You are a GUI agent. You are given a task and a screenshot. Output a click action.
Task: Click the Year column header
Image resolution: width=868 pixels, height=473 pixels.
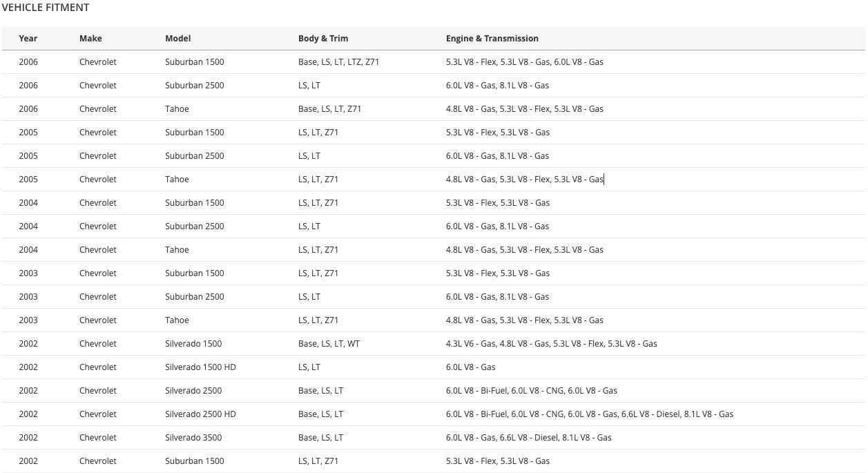(28, 39)
